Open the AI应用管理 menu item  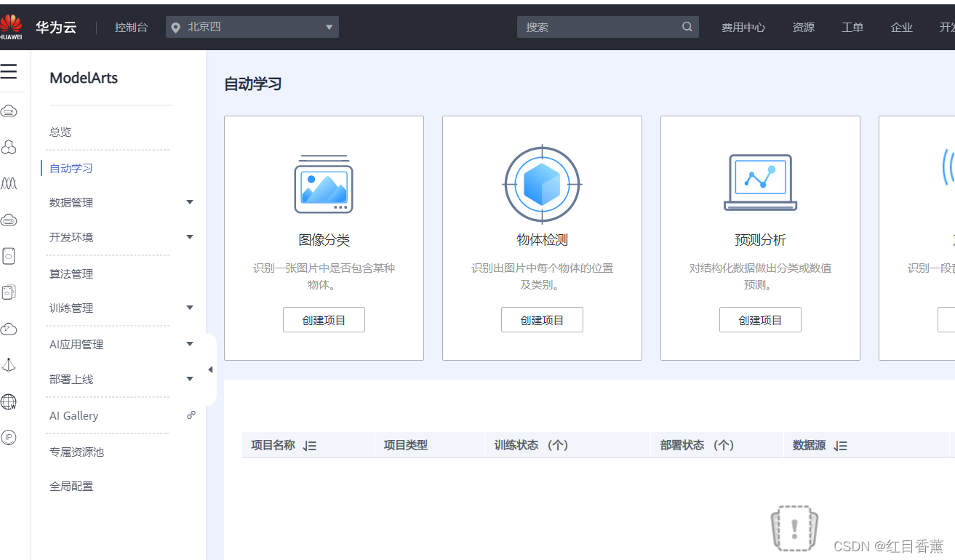pyautogui.click(x=76, y=345)
